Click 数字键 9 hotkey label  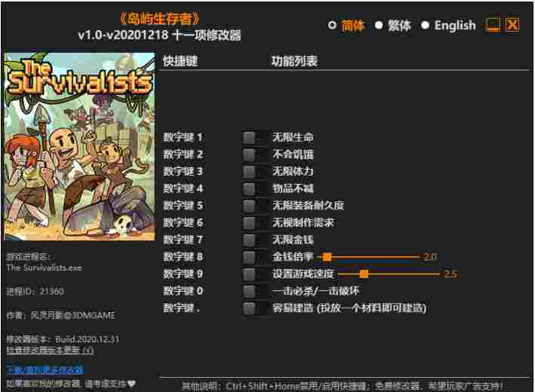[183, 274]
